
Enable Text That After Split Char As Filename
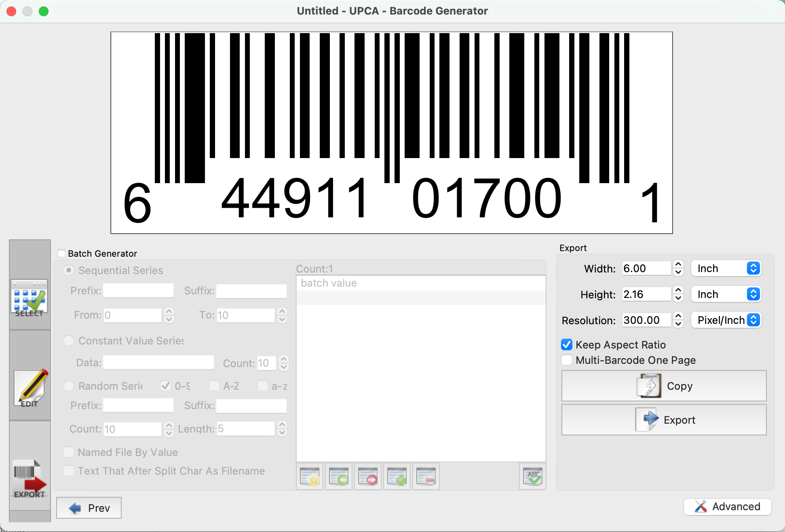pos(69,471)
